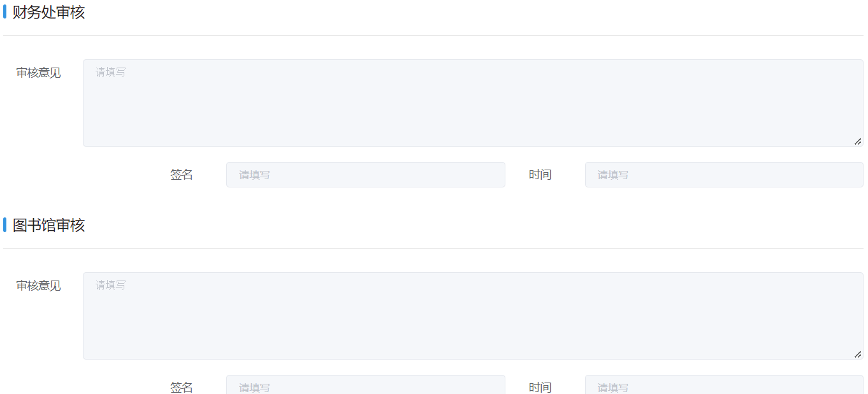Screen dimensions: 868x394
Task: Click the 审核意见 label in 图书馆审核 section
Action: coord(39,286)
